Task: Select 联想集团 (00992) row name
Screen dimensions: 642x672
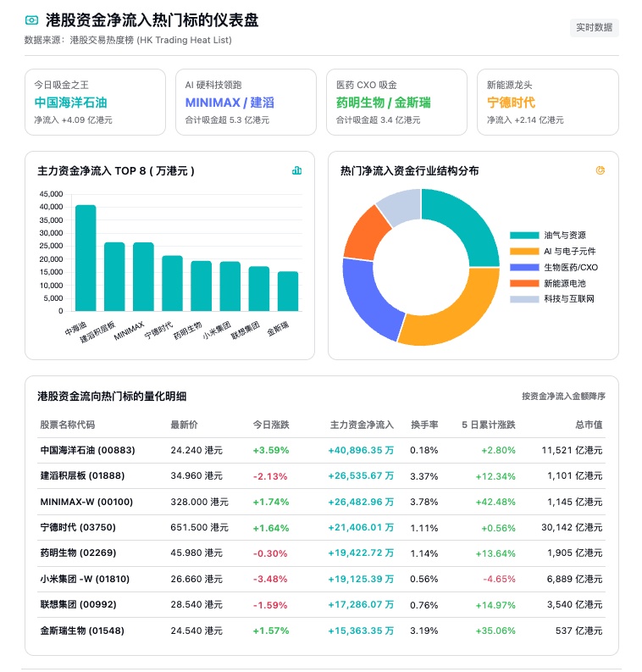Action: (78, 605)
